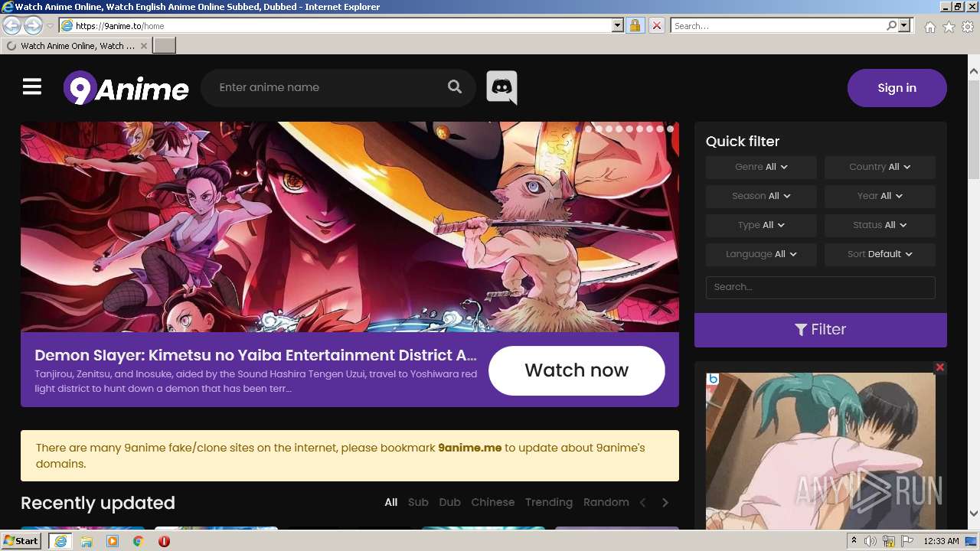Open the Tools gear icon

(968, 27)
